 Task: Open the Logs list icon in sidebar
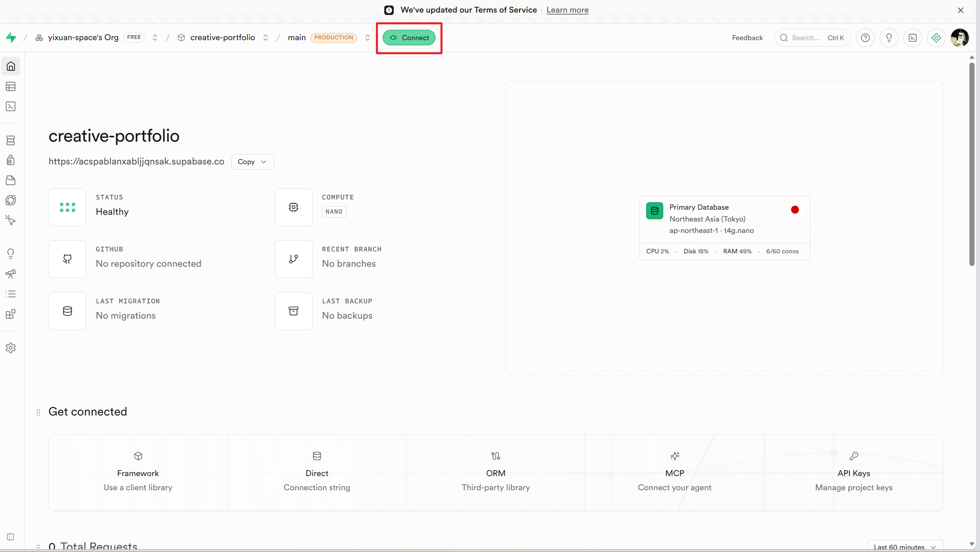pos(11,294)
